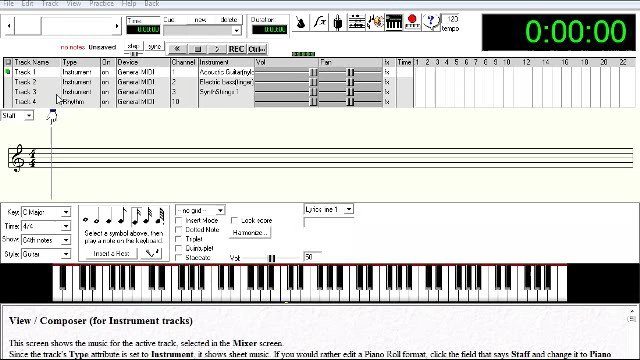The width and height of the screenshot is (640, 360).
Task: Open the mixer tracks icon
Action: [x=356, y=22]
